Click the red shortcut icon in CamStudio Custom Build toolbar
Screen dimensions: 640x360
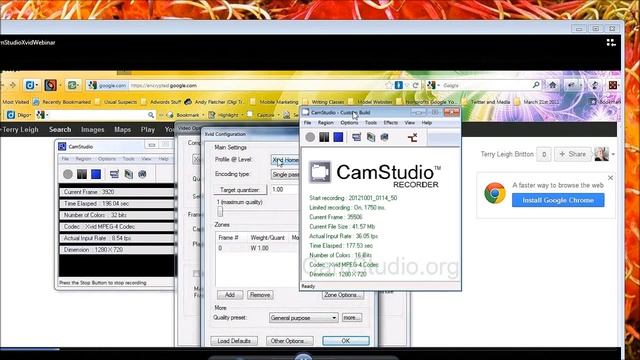[413, 138]
